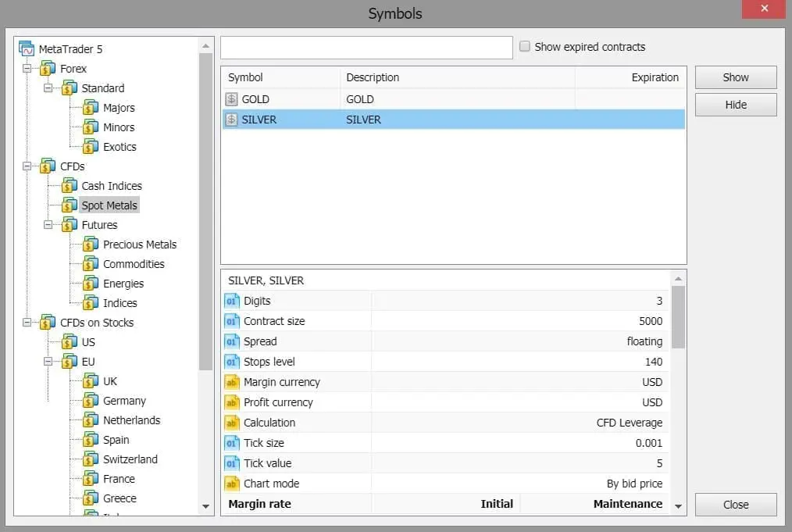
Task: Click the ab icon beside Chart mode
Action: click(x=232, y=483)
